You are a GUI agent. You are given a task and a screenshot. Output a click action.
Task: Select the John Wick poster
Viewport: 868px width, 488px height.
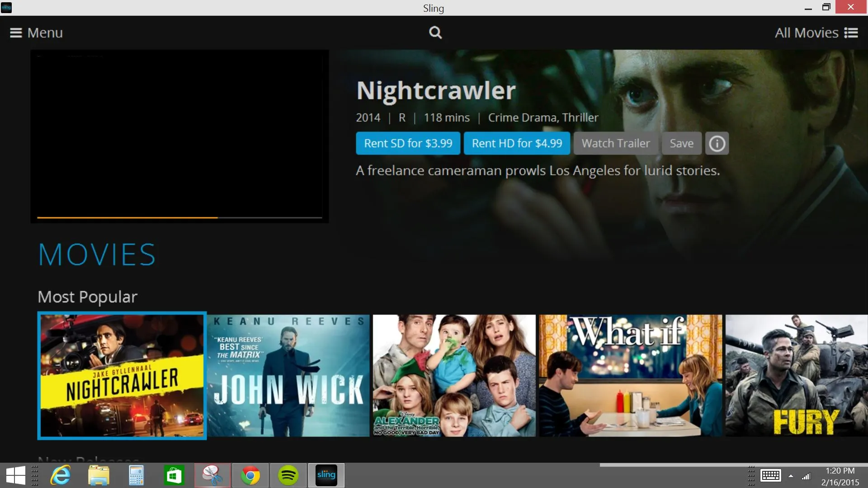(288, 375)
